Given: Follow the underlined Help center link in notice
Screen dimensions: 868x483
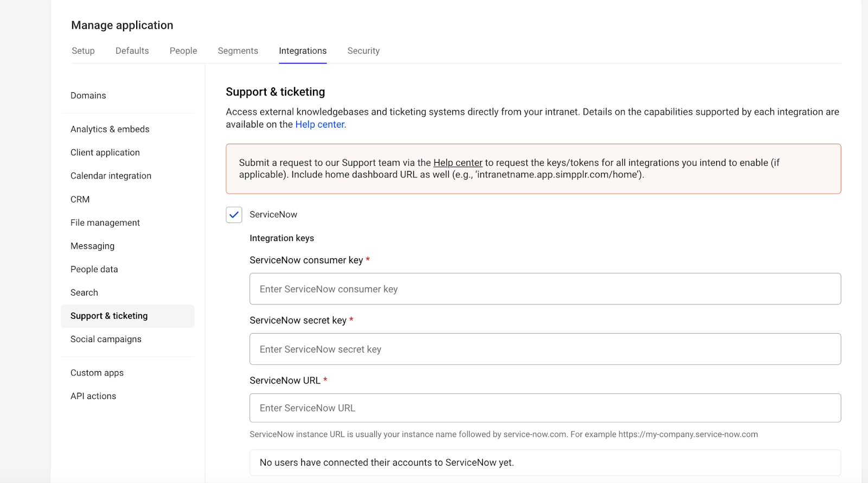Looking at the screenshot, I should point(457,163).
